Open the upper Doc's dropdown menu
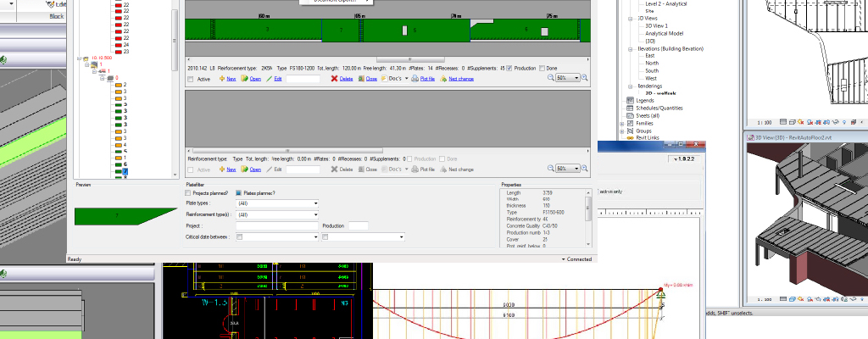Viewport: 868px width, 339px height. pos(406,78)
